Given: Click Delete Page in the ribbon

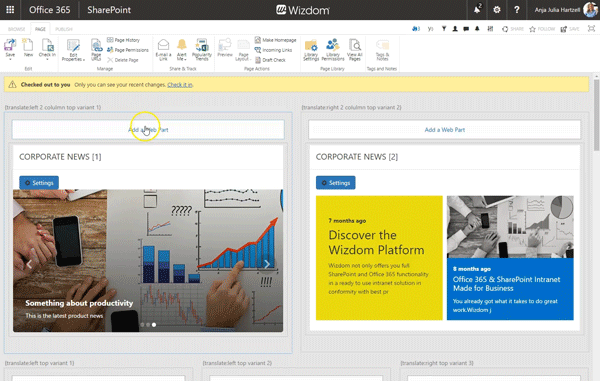Looking at the screenshot, I should (122, 60).
